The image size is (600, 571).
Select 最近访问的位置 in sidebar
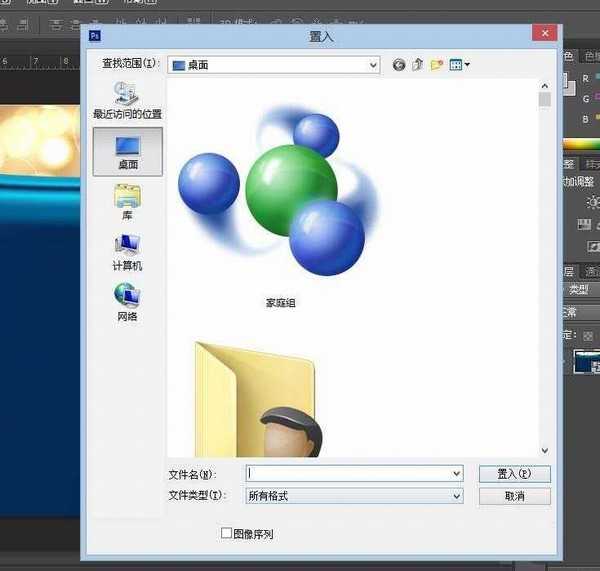pos(127,102)
